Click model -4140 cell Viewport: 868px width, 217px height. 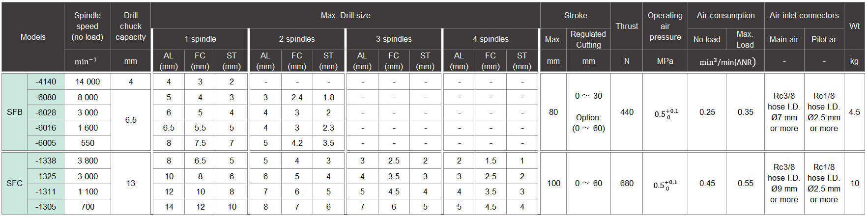pos(46,81)
